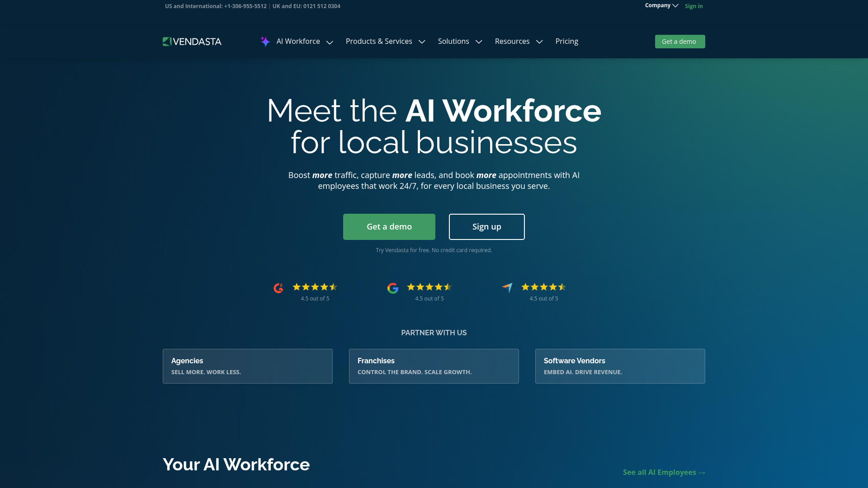Click the green Get a demo button
This screenshot has height=488, width=868.
389,226
